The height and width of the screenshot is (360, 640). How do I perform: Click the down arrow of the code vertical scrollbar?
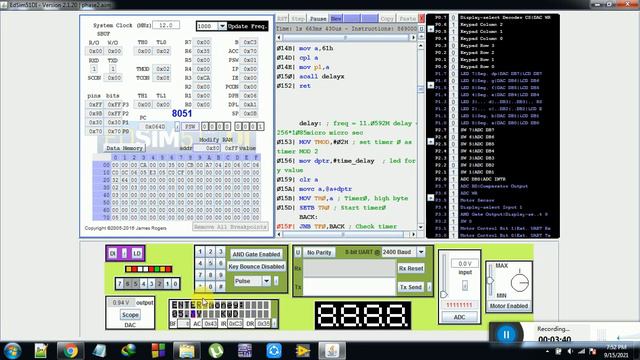[x=421, y=227]
